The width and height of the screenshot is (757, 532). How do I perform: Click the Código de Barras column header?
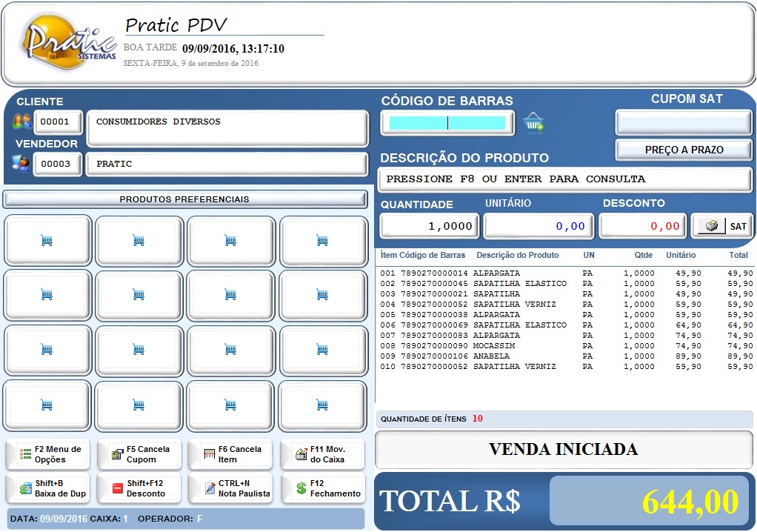coord(432,256)
